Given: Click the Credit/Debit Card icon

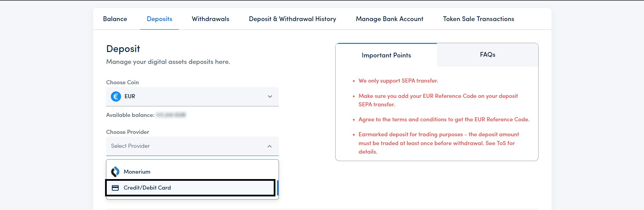Looking at the screenshot, I should pyautogui.click(x=115, y=188).
